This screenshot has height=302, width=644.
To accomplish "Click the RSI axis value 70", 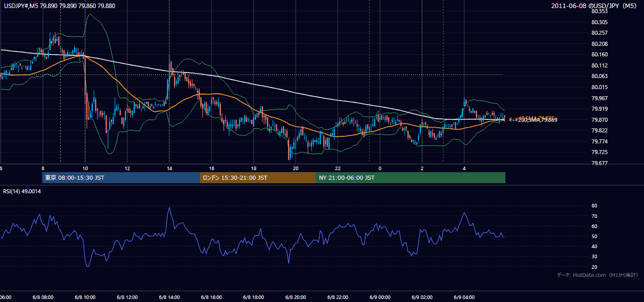I will coord(594,216).
